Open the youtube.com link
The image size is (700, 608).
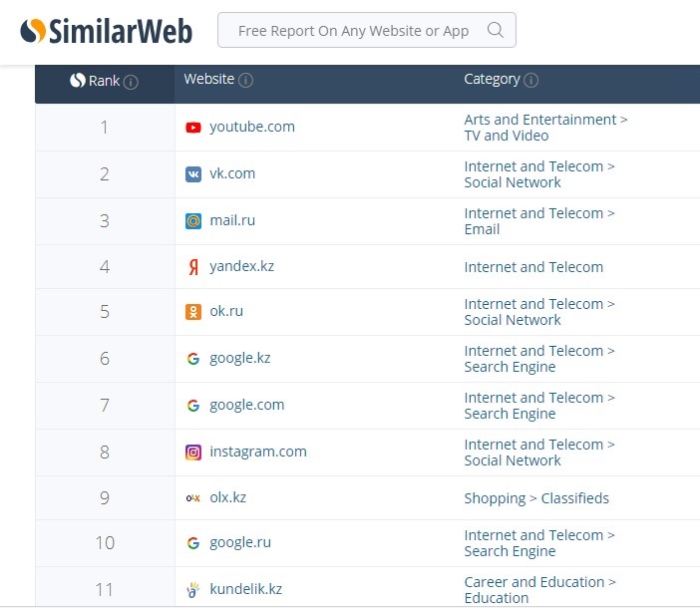pyautogui.click(x=252, y=127)
